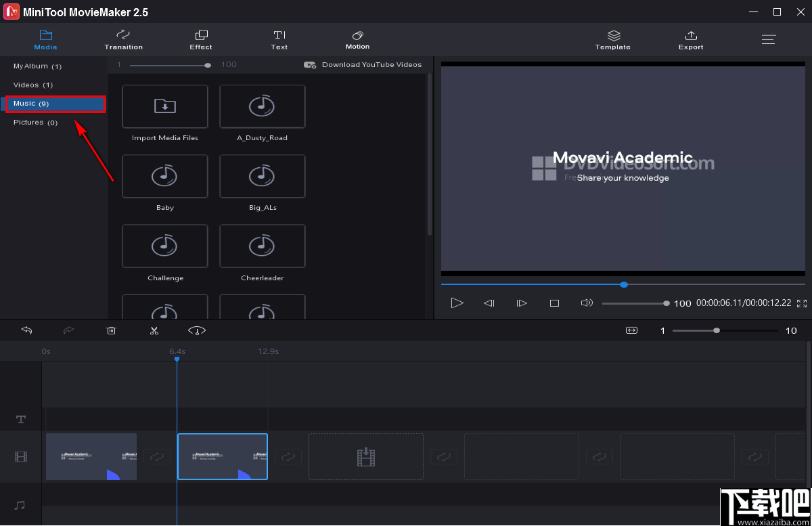Click the Undo icon above the timeline
The height and width of the screenshot is (526, 812).
26,330
